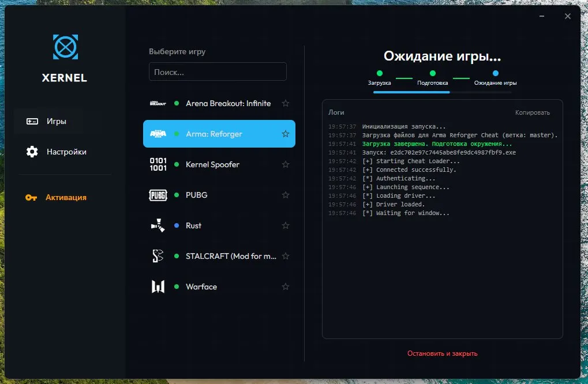Viewport: 588px width, 384px height.
Task: Click the green 'Загрузка завершена' log line
Action: (x=437, y=144)
